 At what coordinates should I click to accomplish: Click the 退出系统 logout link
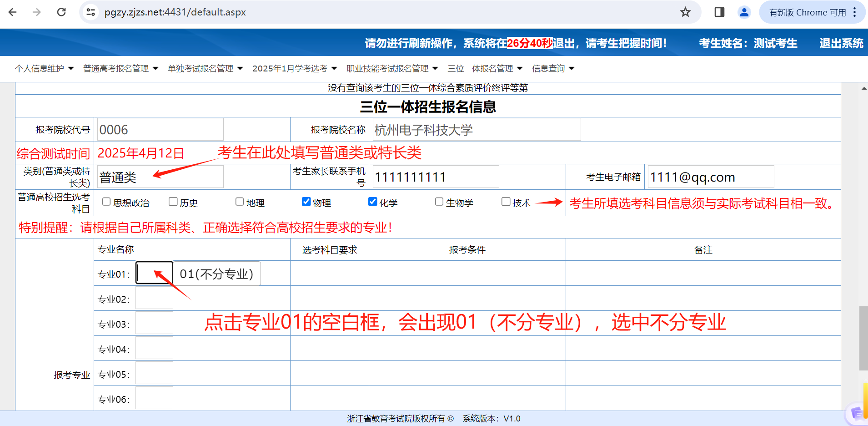[841, 43]
